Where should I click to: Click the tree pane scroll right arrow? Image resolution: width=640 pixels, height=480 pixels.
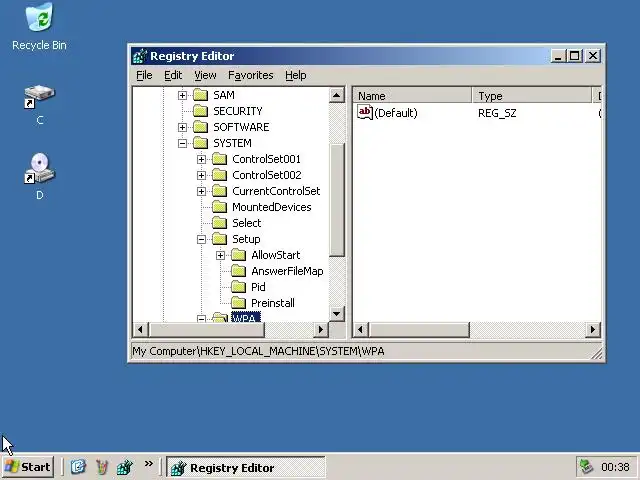[321, 329]
